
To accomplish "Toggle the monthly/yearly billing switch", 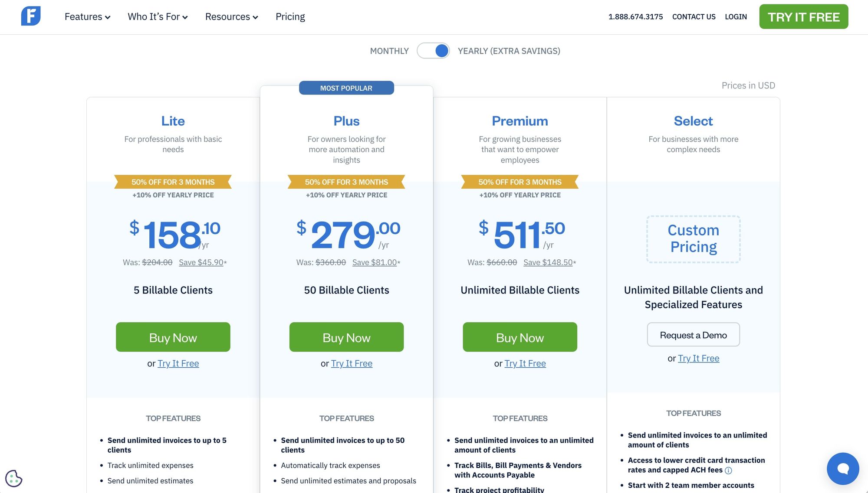I will tap(433, 51).
